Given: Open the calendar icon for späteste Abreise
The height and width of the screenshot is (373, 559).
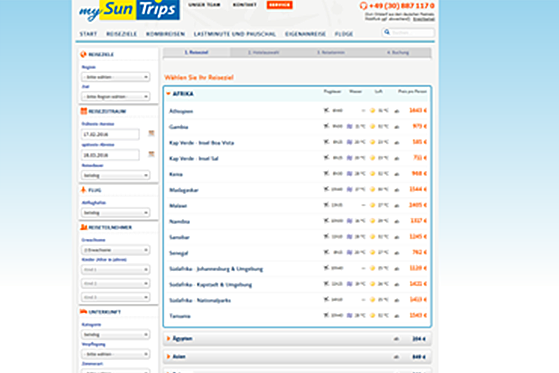Looking at the screenshot, I should 151,154.
